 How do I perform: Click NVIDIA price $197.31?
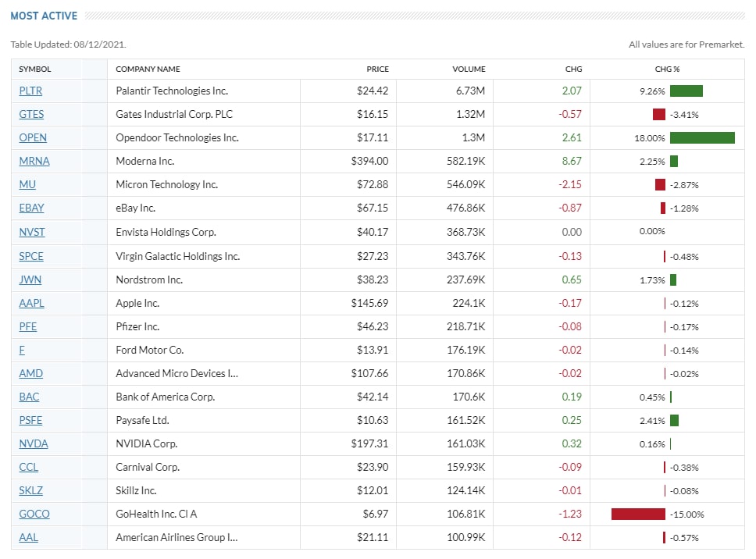(x=370, y=443)
